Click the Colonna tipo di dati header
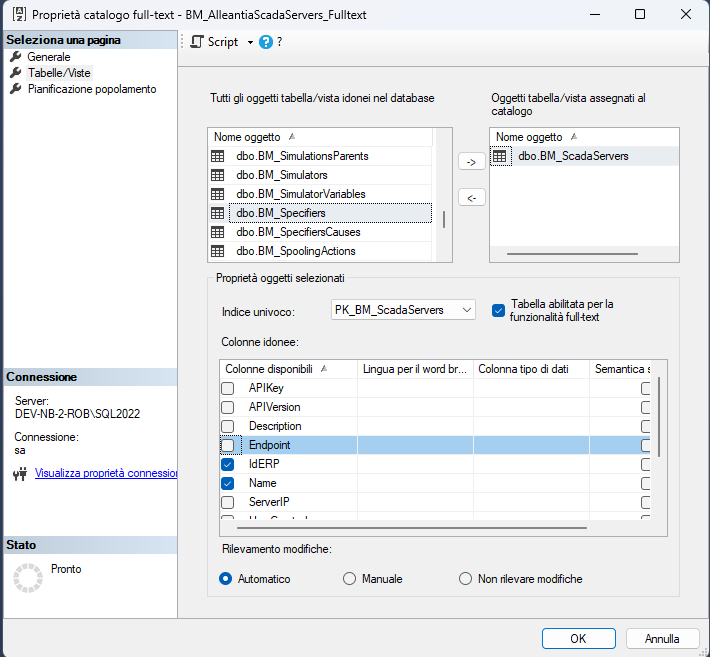Image resolution: width=710 pixels, height=657 pixels. [x=531, y=369]
